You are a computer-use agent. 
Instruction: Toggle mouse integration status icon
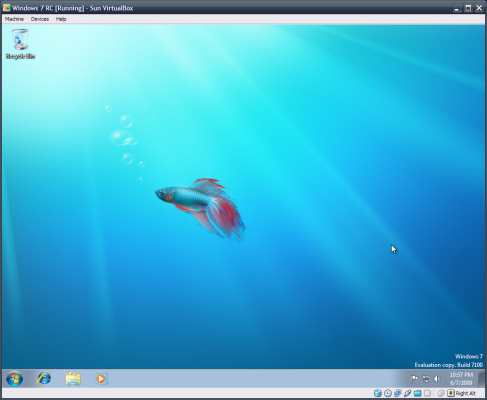tap(441, 393)
